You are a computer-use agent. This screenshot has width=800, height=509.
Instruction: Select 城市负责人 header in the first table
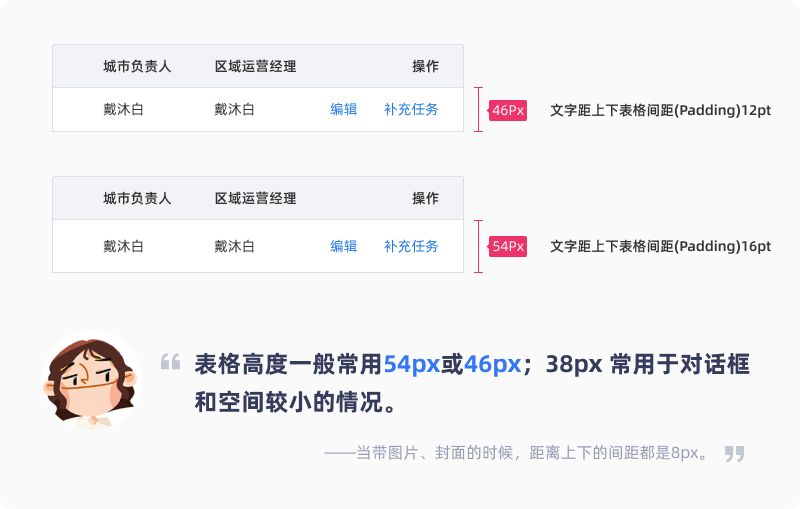tap(137, 66)
